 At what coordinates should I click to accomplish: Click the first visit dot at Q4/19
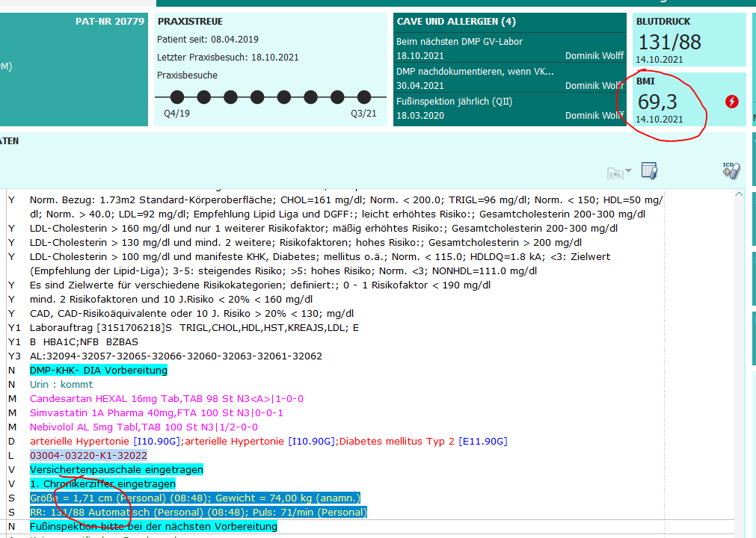177,97
